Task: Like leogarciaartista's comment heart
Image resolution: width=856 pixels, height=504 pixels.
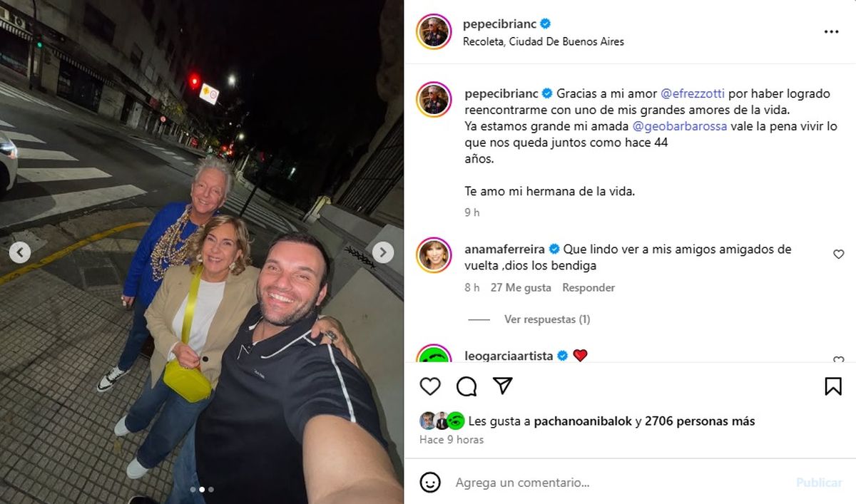Action: (839, 361)
